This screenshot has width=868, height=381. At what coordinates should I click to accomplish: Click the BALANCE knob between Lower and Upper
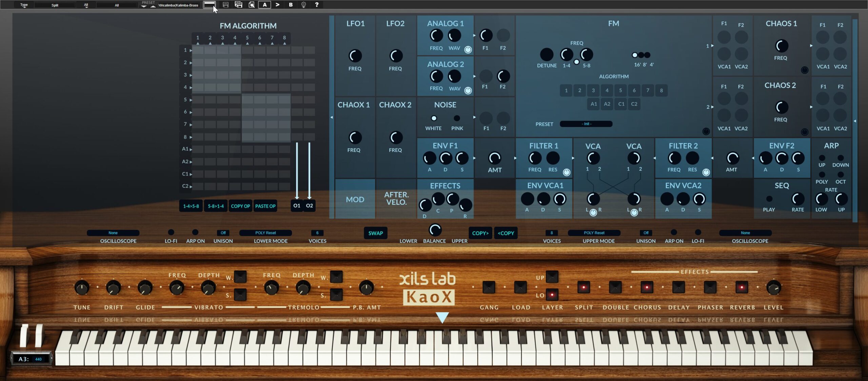(x=435, y=230)
